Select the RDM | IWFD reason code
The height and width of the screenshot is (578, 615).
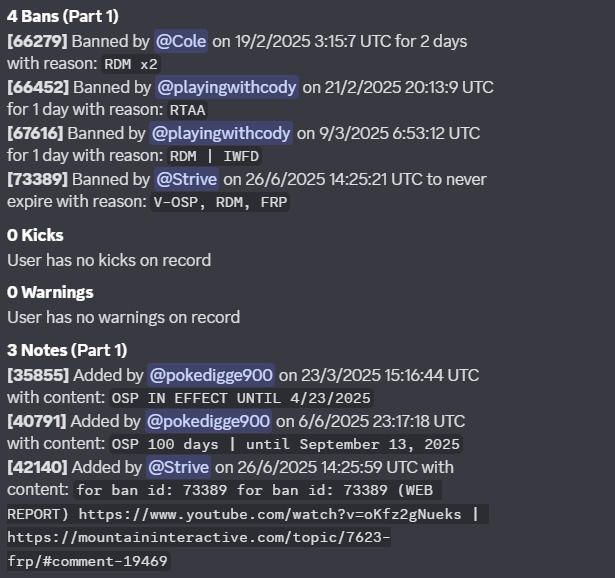point(214,156)
